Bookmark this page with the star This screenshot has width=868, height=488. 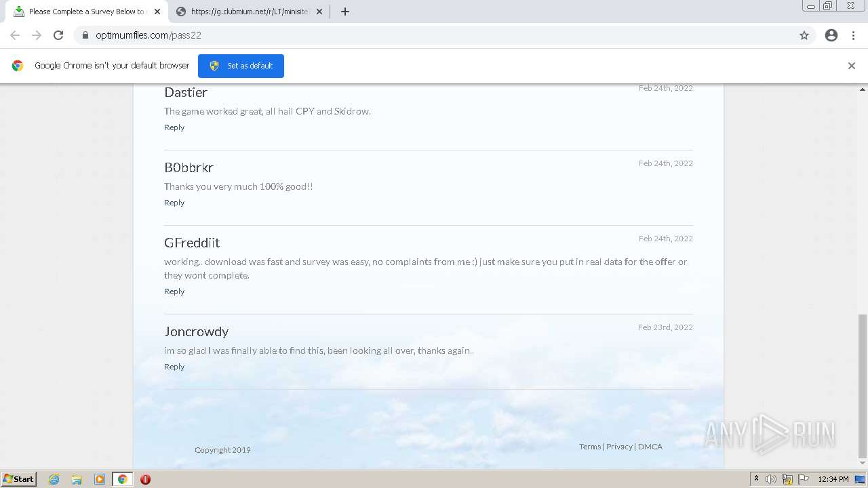click(x=804, y=35)
